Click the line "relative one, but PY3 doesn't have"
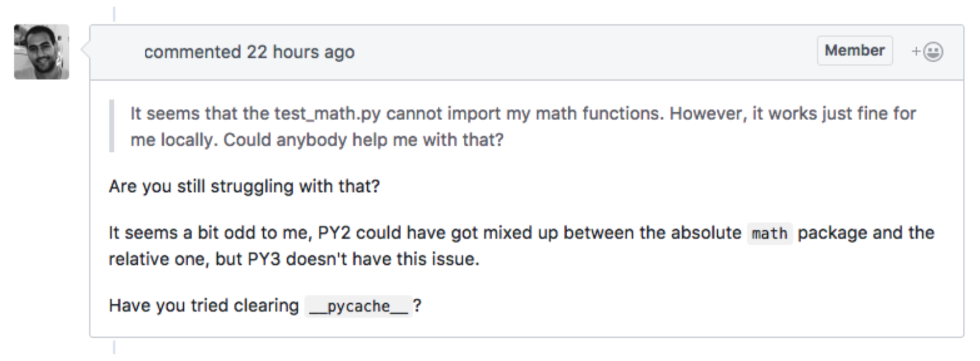 (294, 259)
